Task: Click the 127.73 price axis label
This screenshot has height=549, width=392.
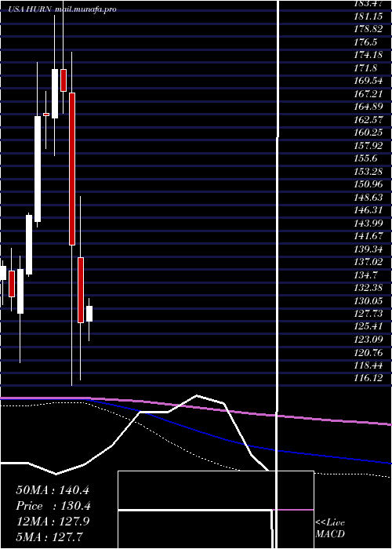Action: click(368, 314)
